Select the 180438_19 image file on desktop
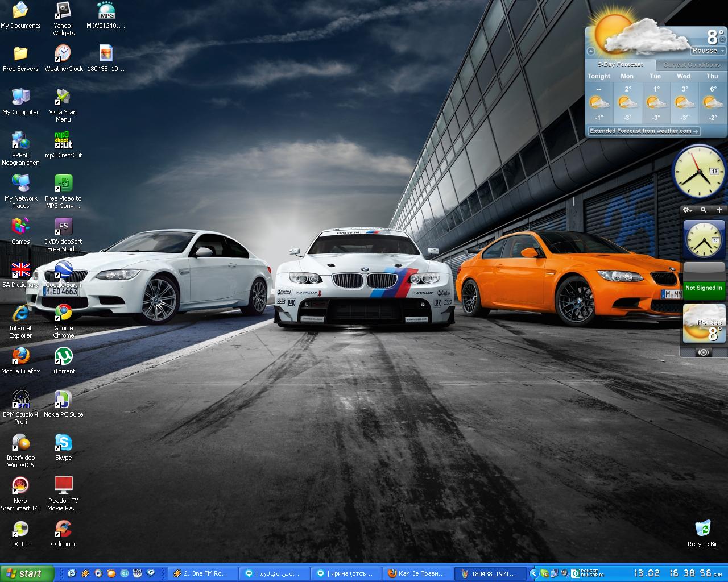Screen dimensions: 728x582 [106, 59]
